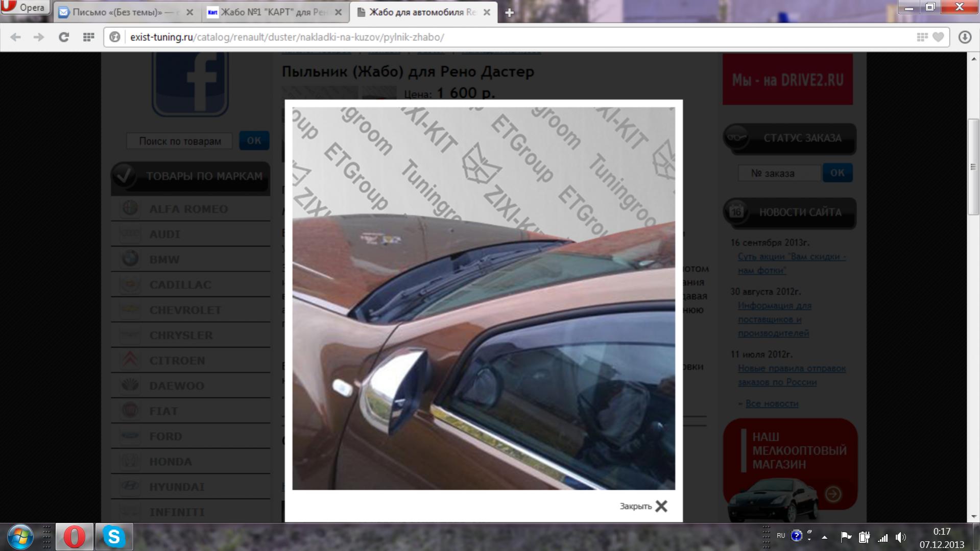Click the enlarged car photo
The image size is (980, 551).
coord(483,298)
